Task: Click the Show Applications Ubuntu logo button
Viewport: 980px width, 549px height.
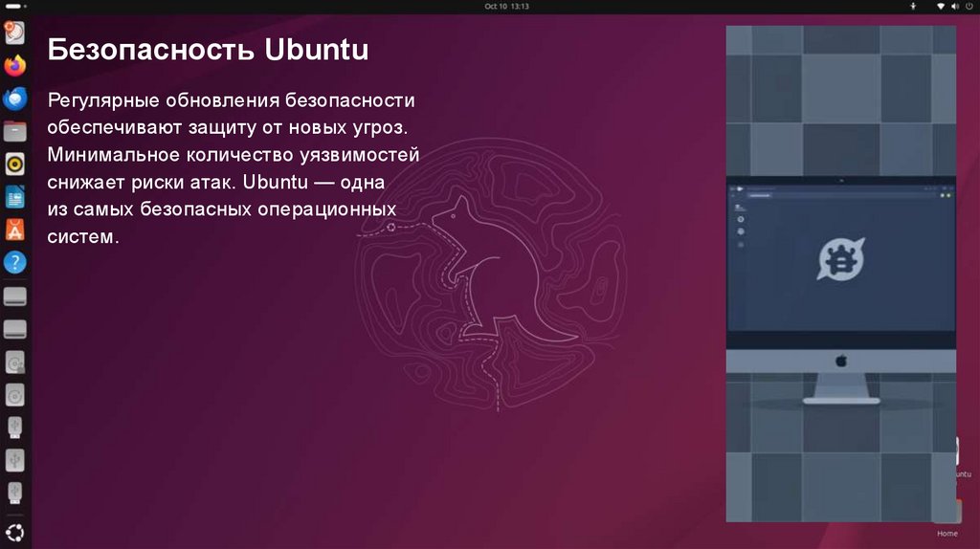Action: [15, 533]
